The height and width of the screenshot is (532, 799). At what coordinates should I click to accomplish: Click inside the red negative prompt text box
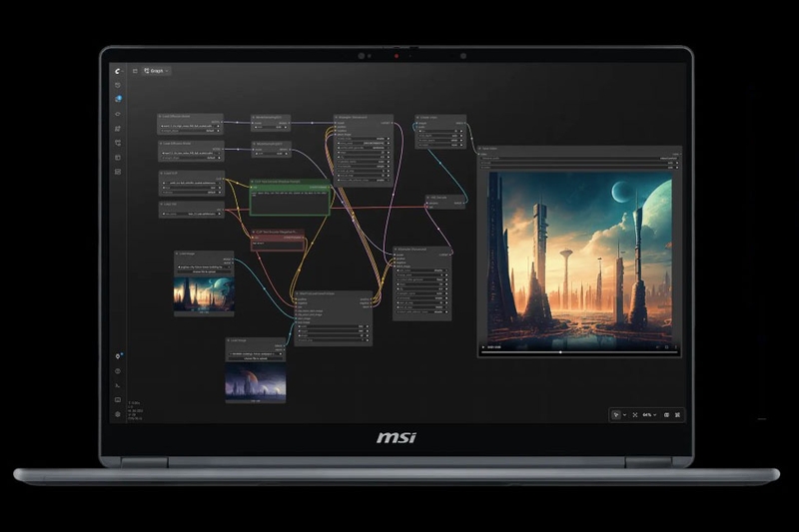278,245
